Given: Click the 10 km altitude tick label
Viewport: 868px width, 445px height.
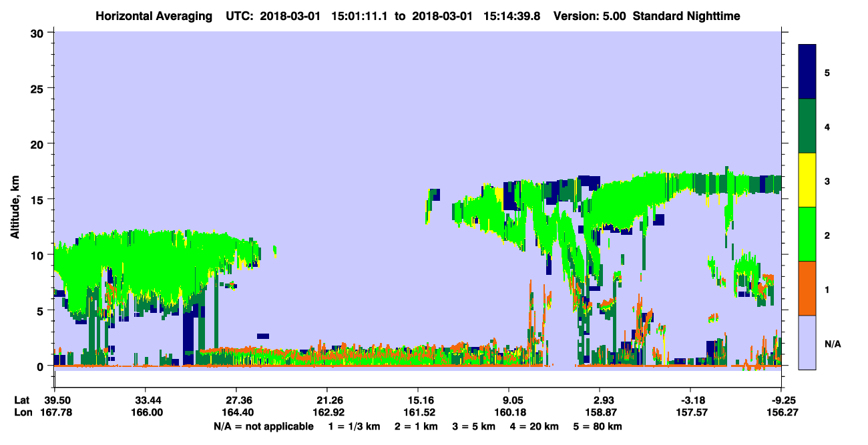Looking at the screenshot, I should pos(39,255).
